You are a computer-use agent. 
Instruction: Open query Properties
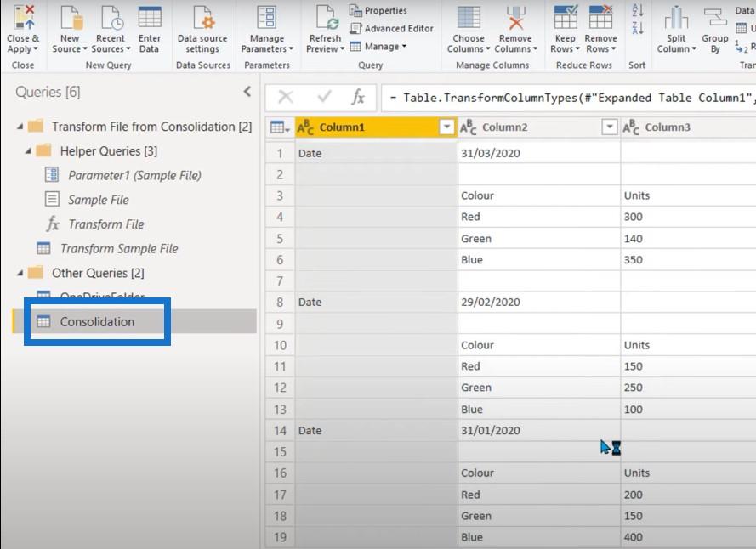tap(378, 10)
